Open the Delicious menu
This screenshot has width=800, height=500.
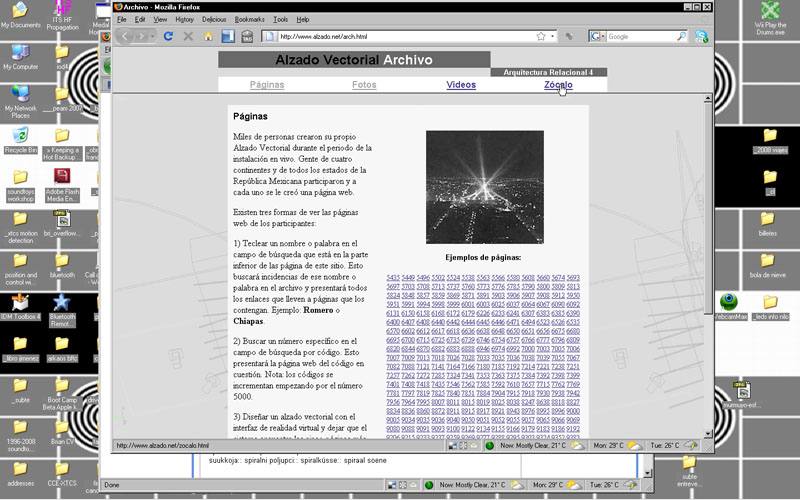pyautogui.click(x=214, y=19)
